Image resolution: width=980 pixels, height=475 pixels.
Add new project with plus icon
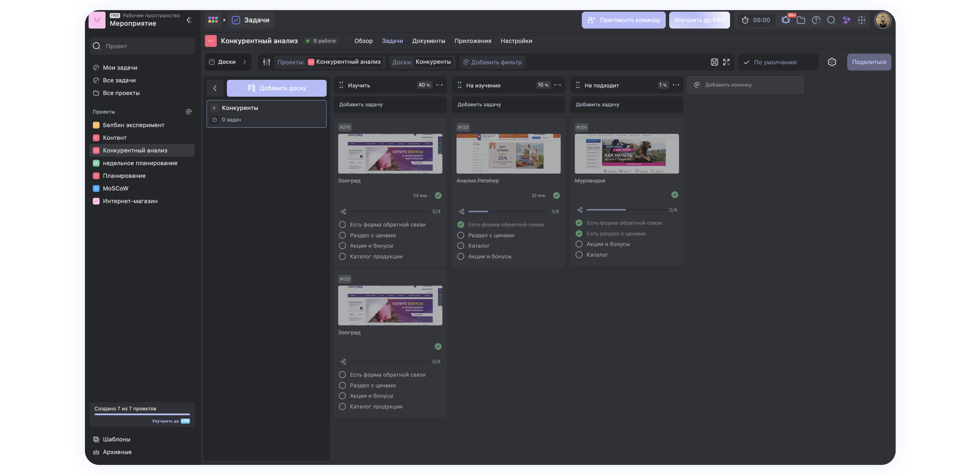pyautogui.click(x=189, y=112)
